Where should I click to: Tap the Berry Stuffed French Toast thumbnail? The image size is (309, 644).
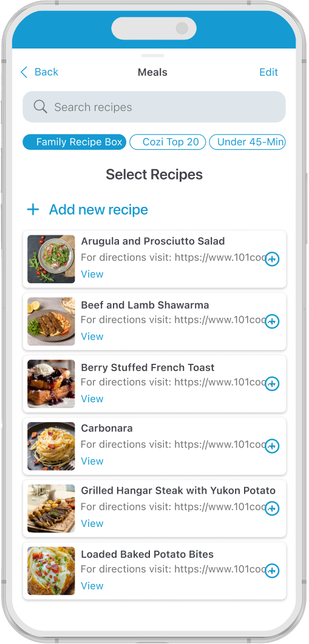click(x=52, y=384)
